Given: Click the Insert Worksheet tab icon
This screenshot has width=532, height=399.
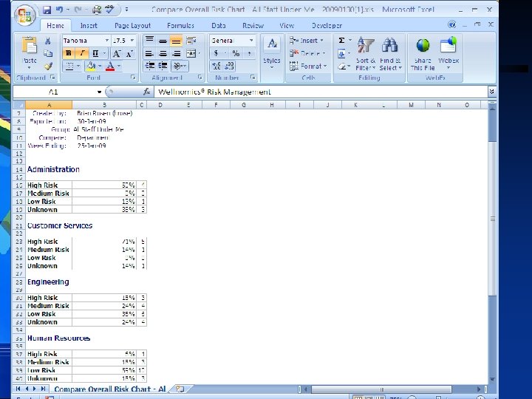Looking at the screenshot, I should click(180, 389).
